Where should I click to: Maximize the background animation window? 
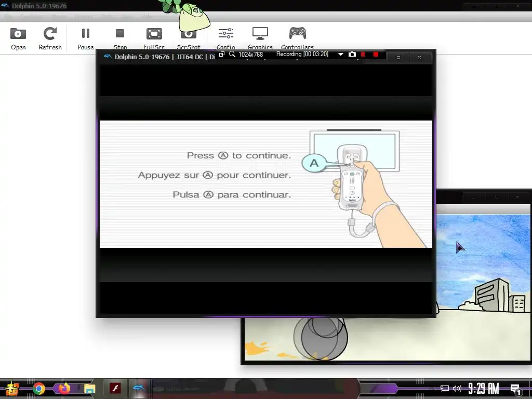click(497, 197)
